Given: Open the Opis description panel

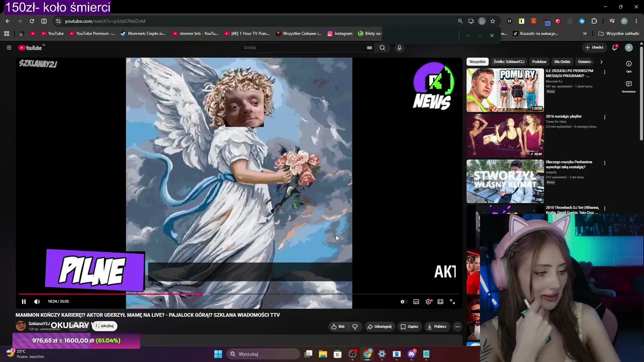Looking at the screenshot, I should (629, 67).
